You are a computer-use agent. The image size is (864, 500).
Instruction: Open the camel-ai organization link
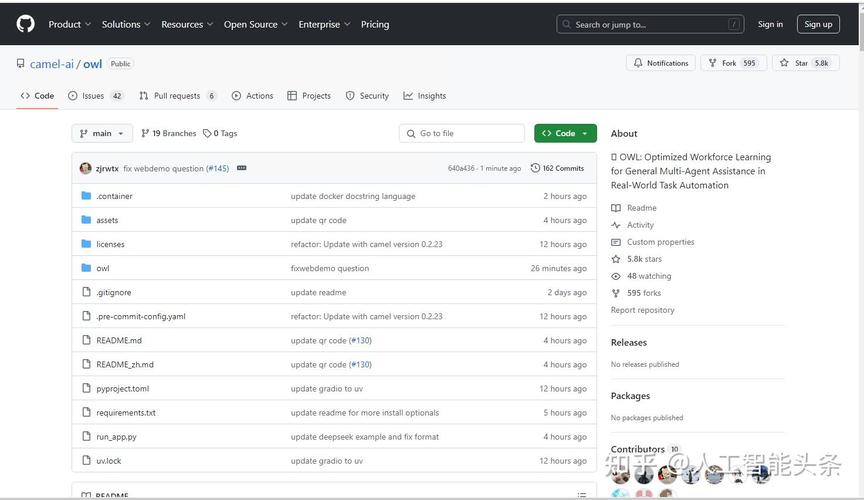pyautogui.click(x=51, y=64)
